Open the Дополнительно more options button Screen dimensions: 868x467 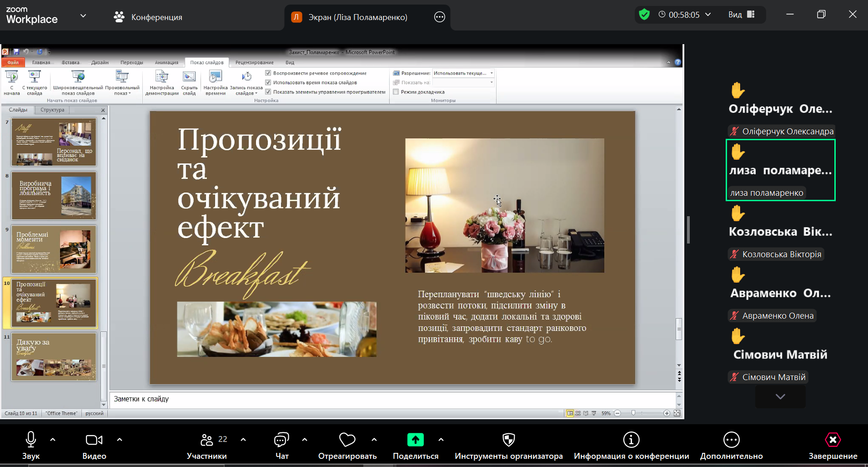pos(731,440)
